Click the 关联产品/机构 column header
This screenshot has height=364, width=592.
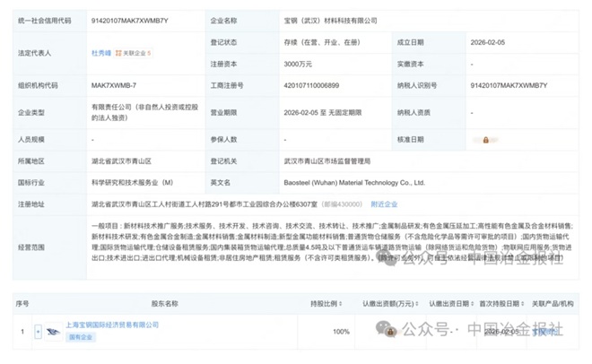(551, 303)
